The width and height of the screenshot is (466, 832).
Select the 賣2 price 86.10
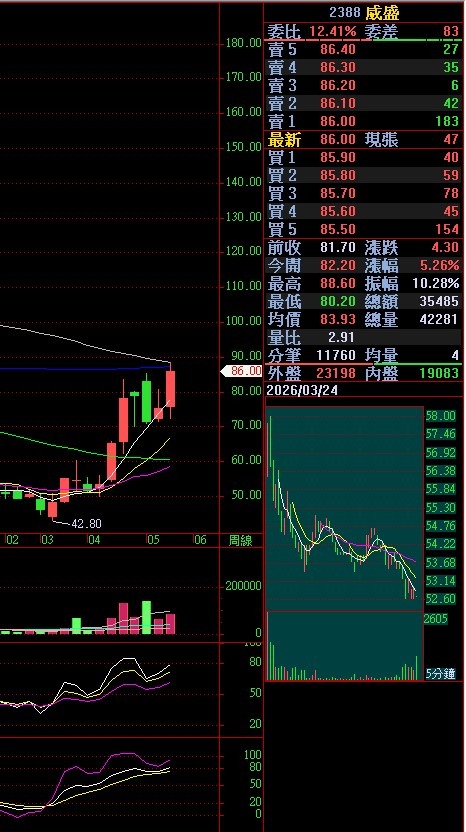click(x=338, y=103)
